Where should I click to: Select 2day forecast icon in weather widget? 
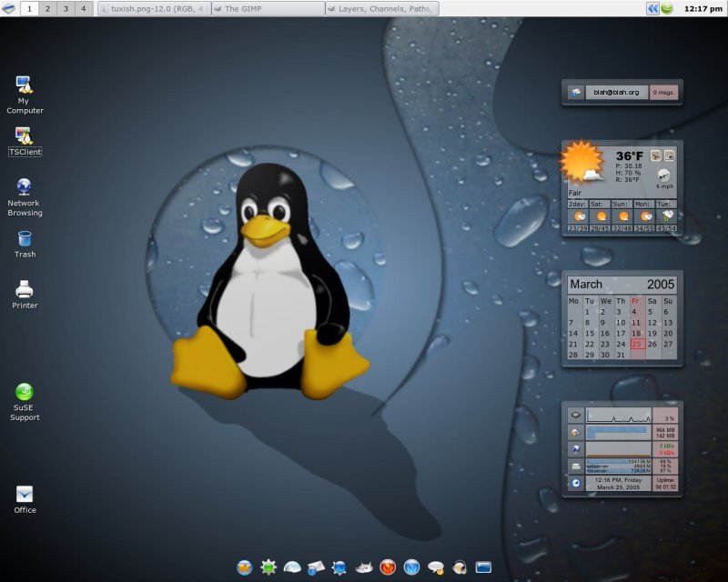pos(578,216)
